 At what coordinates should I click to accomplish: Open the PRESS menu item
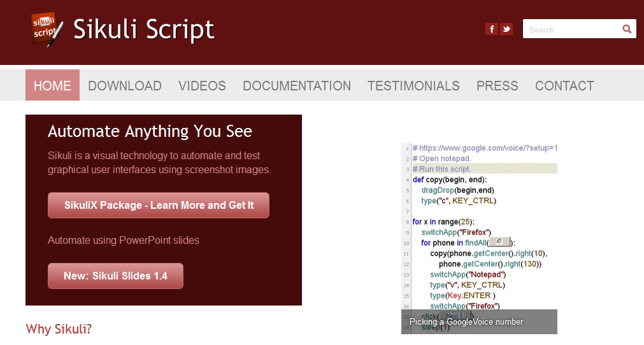coord(497,86)
